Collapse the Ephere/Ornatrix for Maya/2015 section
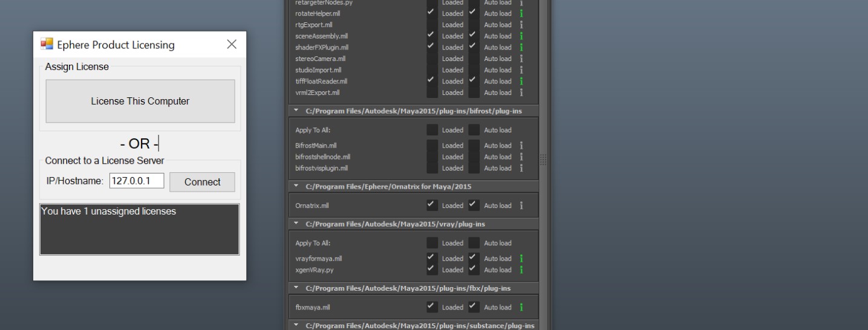 click(296, 186)
